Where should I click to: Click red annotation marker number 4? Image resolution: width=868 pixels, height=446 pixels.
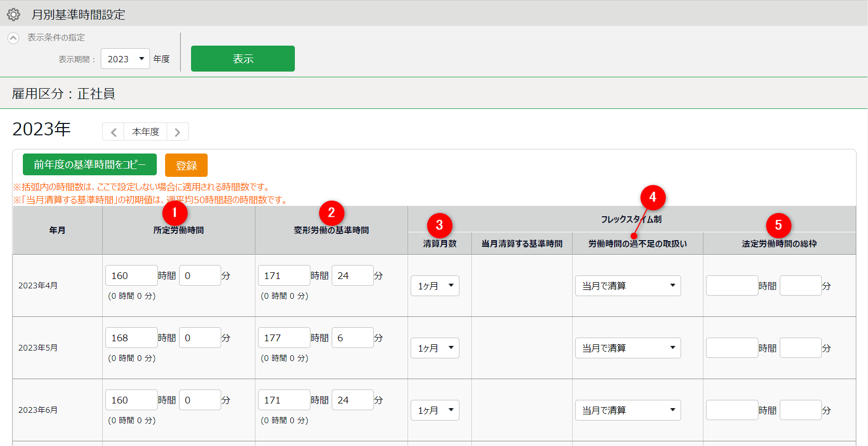coord(653,197)
